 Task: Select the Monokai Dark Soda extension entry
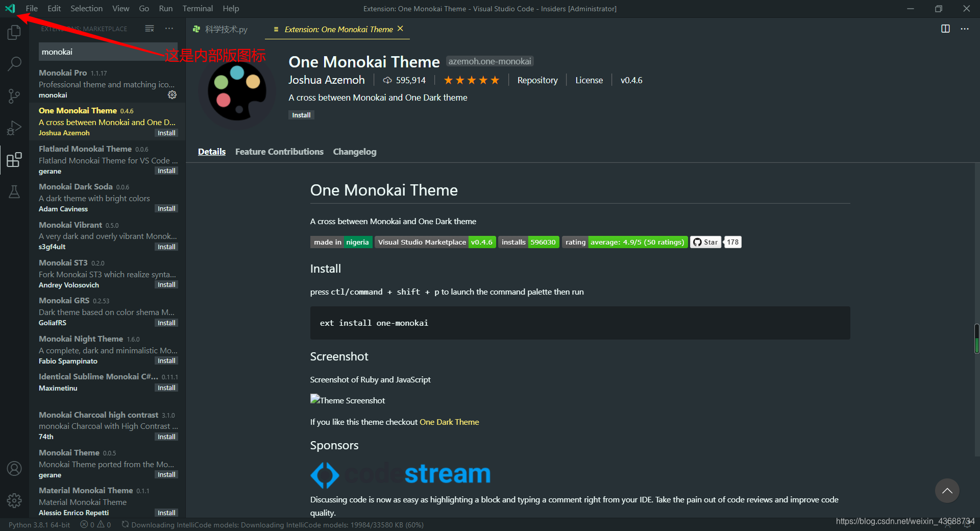tap(107, 198)
